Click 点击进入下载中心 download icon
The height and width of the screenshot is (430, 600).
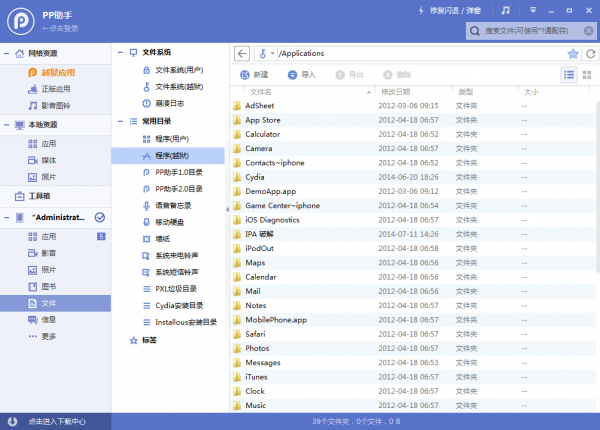tap(12, 422)
